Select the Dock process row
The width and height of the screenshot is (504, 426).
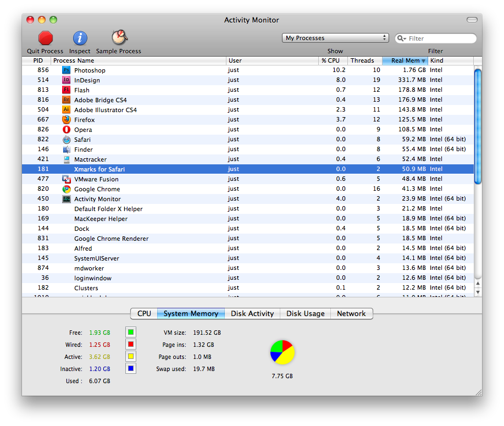[248, 229]
